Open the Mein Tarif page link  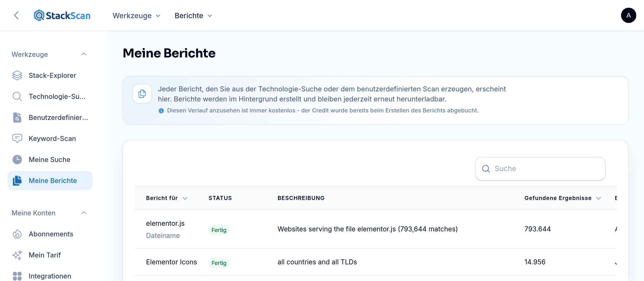50,255
